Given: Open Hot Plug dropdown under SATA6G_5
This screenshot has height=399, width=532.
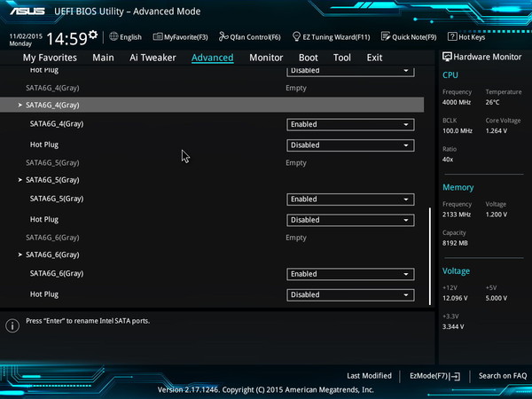Looking at the screenshot, I should [350, 220].
